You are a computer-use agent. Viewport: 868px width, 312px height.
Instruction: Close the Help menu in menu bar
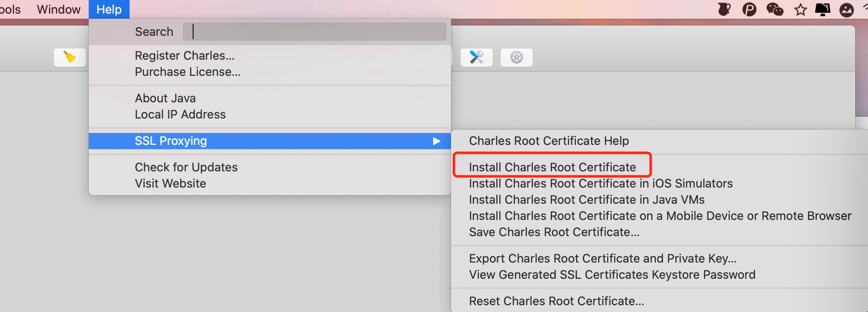tap(109, 9)
